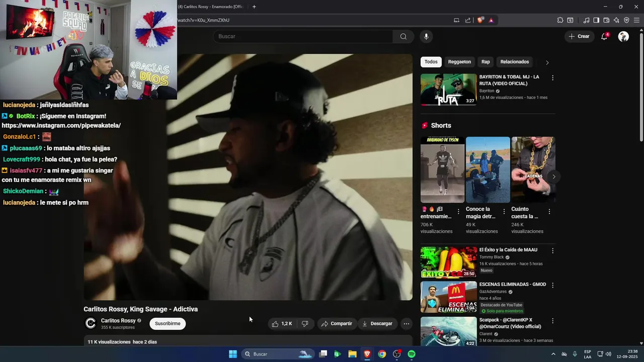Open Brave VPN shield icon
This screenshot has width=644, height=362.
[626, 20]
